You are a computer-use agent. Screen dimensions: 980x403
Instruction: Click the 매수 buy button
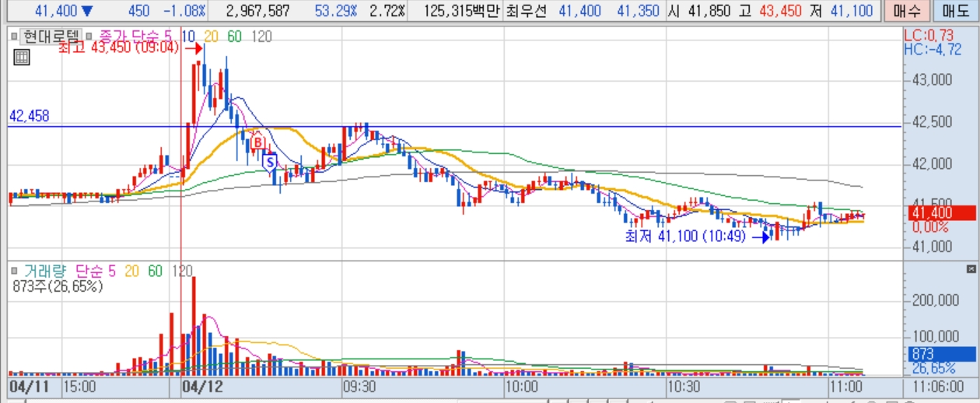906,11
